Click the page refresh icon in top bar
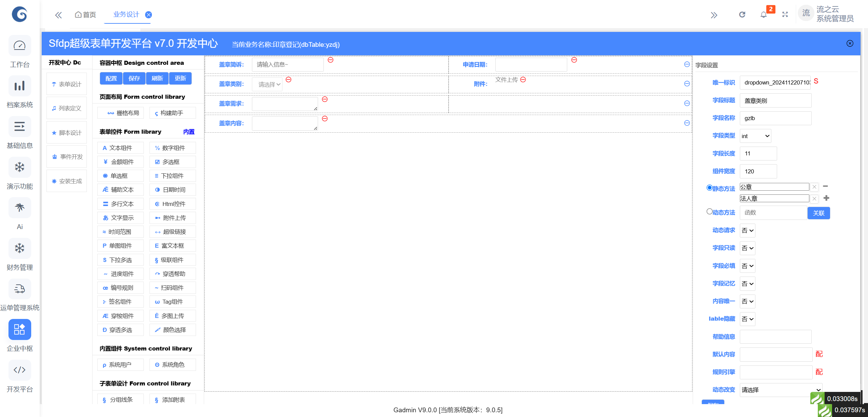Image resolution: width=868 pixels, height=417 pixels. [x=742, y=15]
